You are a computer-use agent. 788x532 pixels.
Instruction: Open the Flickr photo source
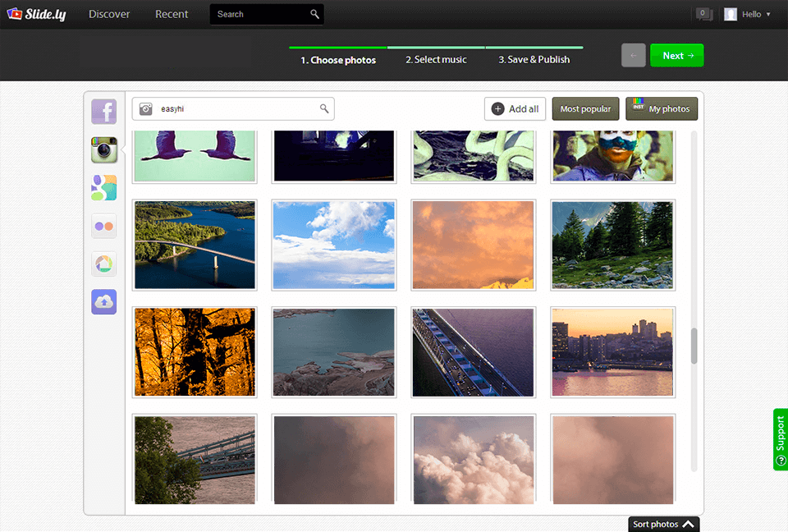pos(103,226)
